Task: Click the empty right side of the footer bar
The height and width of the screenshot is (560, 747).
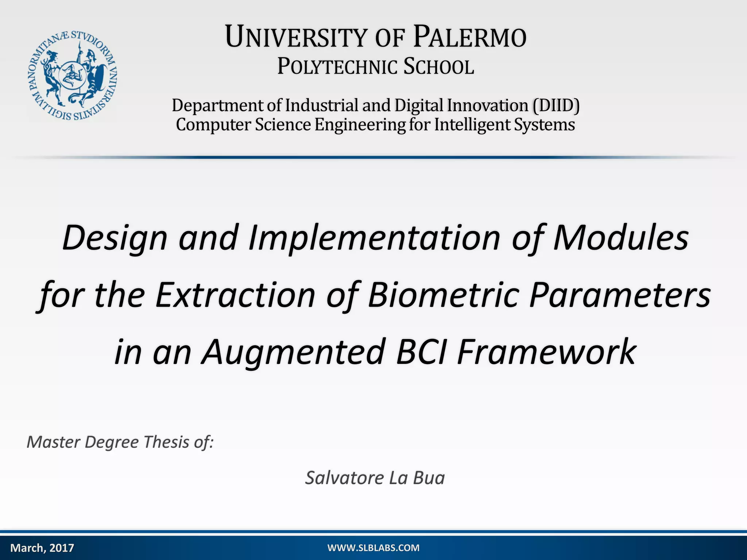Action: click(620, 548)
